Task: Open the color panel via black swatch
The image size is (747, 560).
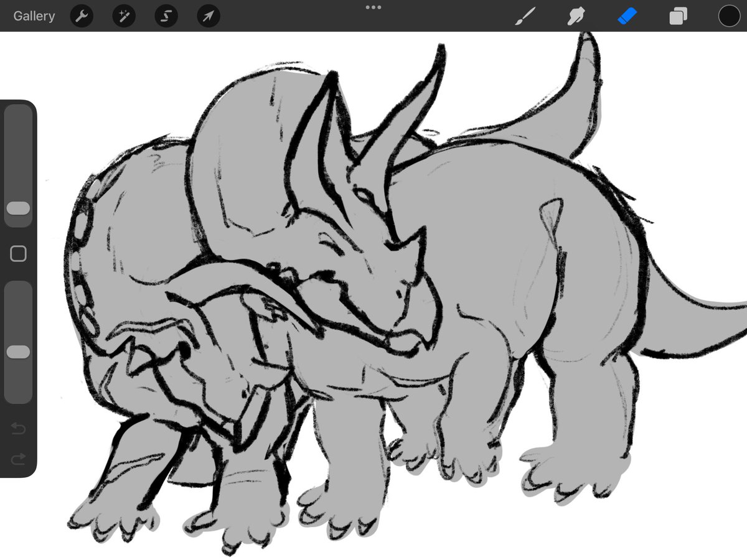Action: pos(728,16)
